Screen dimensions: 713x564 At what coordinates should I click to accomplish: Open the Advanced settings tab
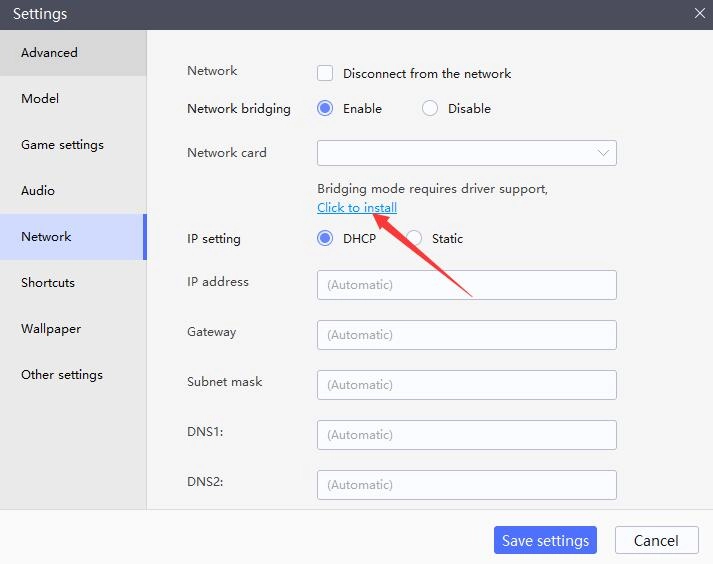point(73,53)
